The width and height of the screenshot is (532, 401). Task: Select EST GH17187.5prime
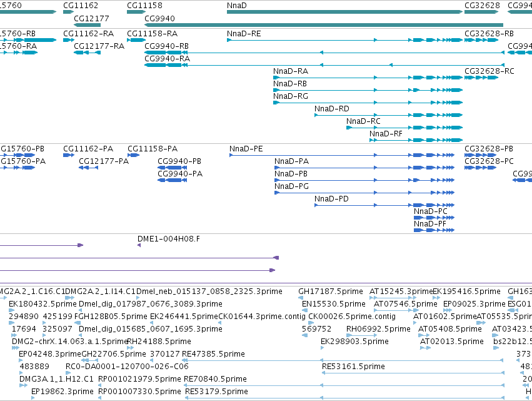(301, 298)
